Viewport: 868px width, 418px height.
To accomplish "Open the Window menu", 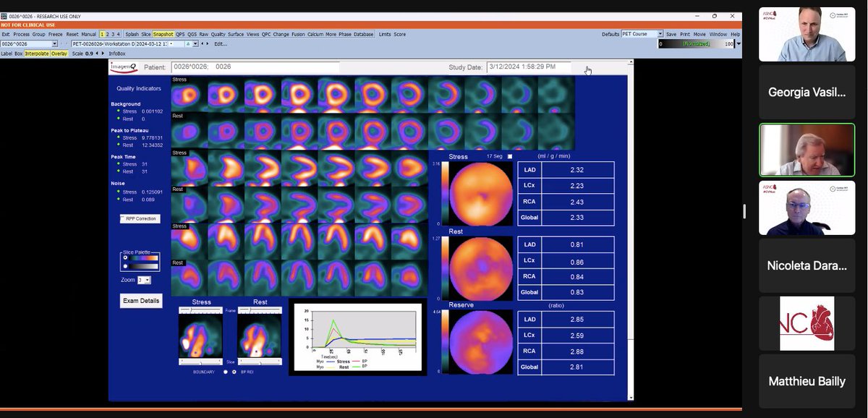I will (x=718, y=34).
